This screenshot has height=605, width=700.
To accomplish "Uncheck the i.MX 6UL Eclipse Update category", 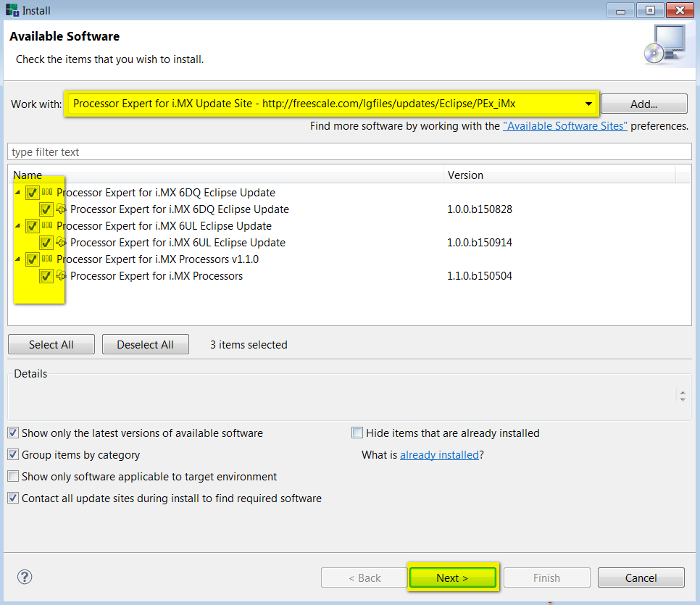I will (32, 226).
